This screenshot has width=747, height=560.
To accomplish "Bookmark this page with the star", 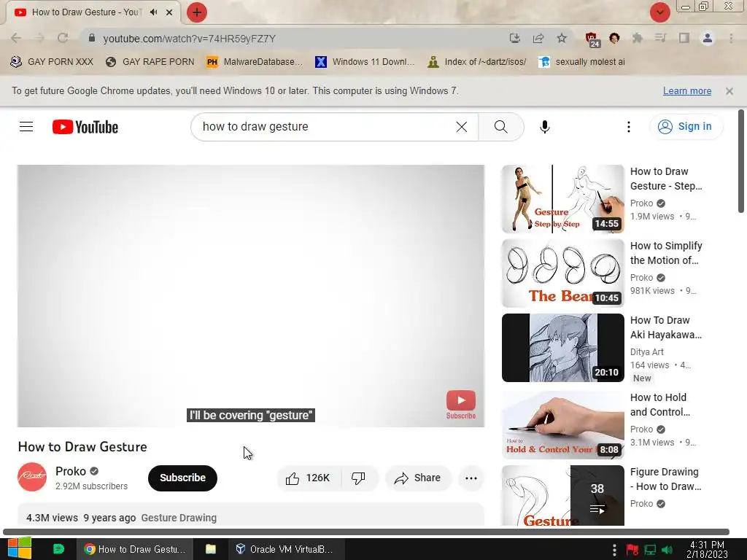I will 562,38.
